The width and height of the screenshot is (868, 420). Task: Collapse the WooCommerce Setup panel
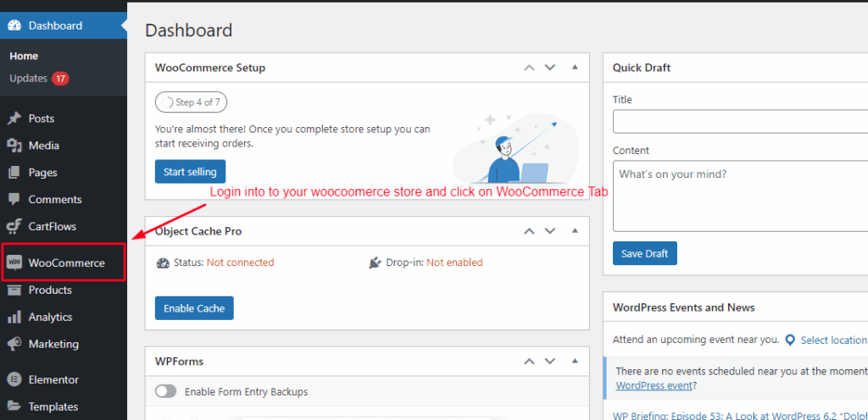coord(574,67)
